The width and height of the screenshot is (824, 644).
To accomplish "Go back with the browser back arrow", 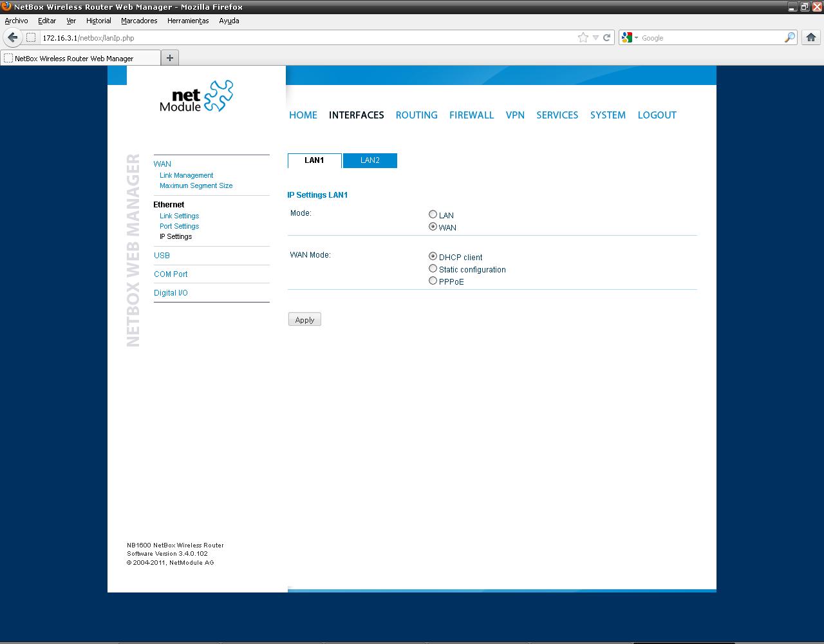I will (13, 37).
